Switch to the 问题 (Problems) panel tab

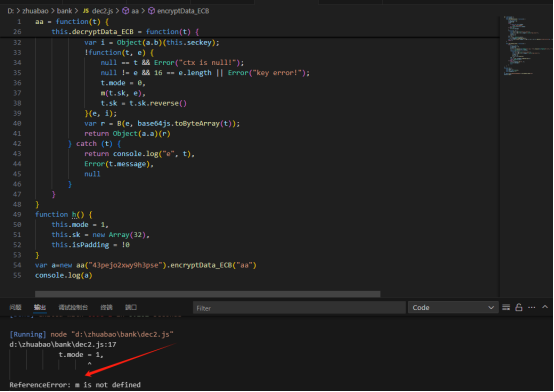click(x=16, y=307)
